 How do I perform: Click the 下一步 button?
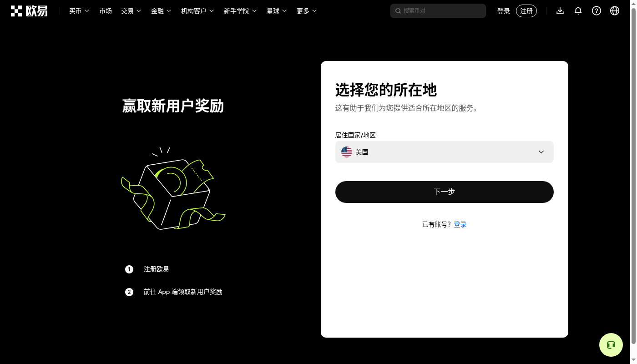(x=445, y=192)
